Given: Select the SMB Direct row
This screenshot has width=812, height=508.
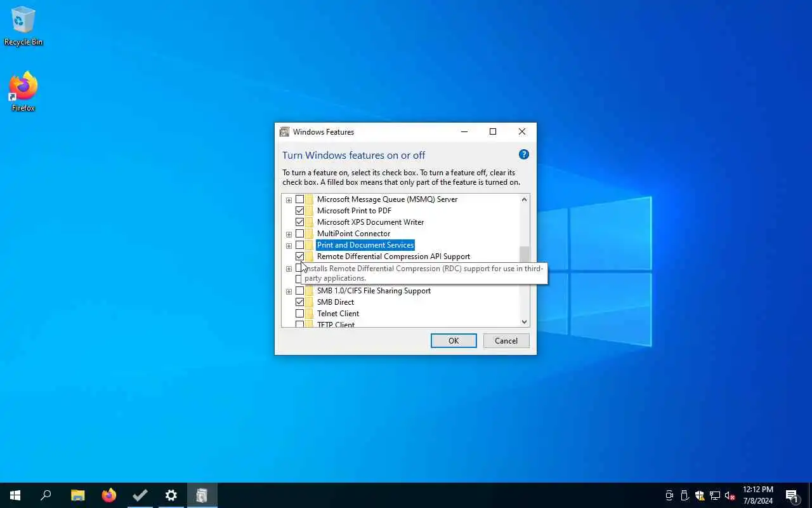Looking at the screenshot, I should (336, 302).
